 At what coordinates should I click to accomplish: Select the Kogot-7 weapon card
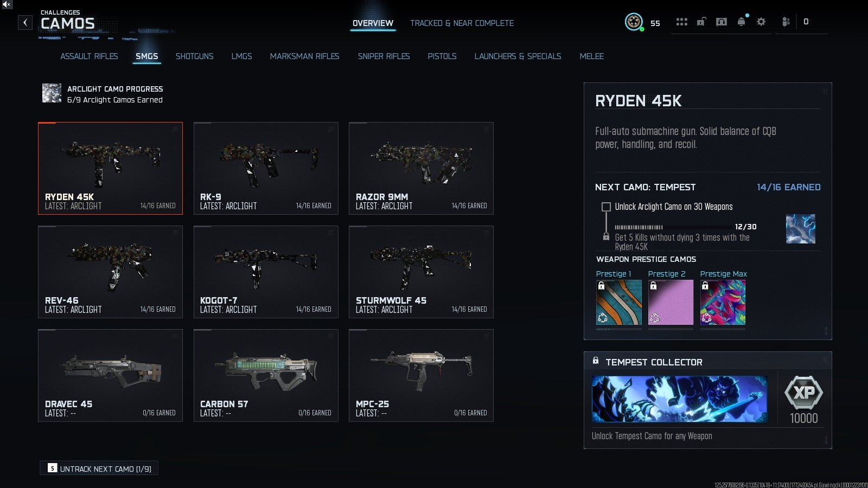coord(266,272)
